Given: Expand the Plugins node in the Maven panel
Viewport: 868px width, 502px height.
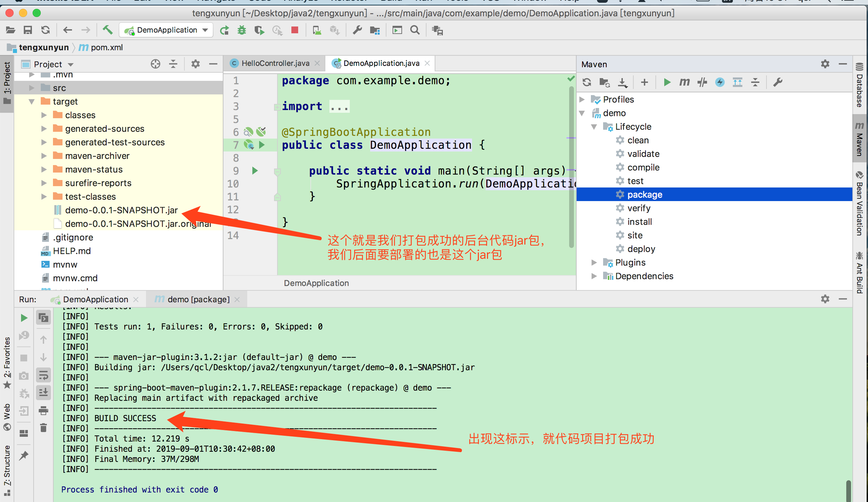Looking at the screenshot, I should 594,263.
